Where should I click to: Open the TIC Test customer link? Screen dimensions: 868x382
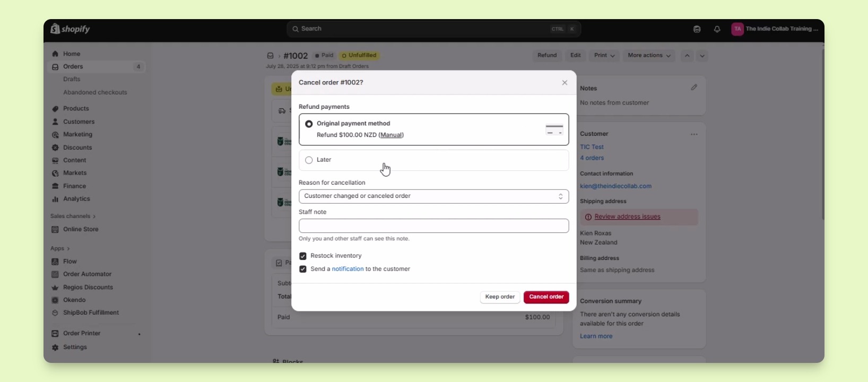click(x=592, y=147)
